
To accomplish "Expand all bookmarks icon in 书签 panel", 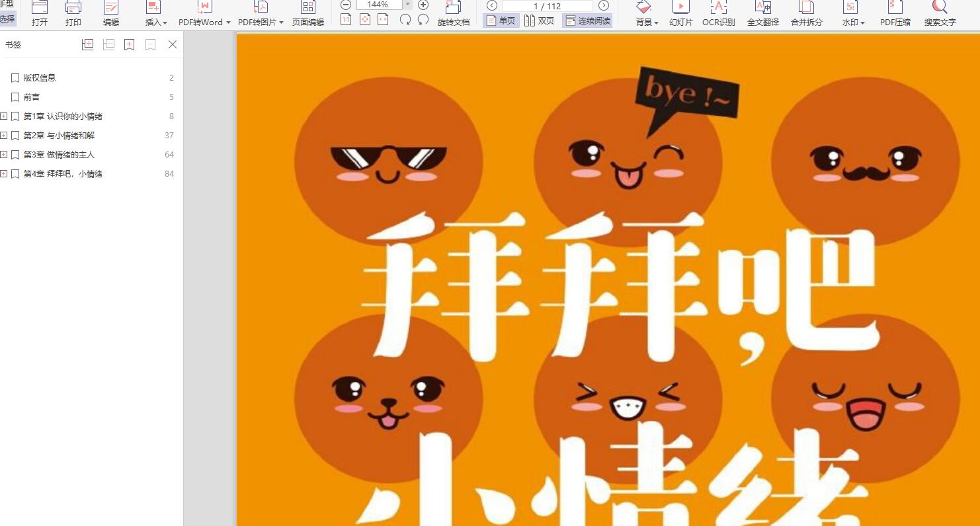I will pos(87,44).
